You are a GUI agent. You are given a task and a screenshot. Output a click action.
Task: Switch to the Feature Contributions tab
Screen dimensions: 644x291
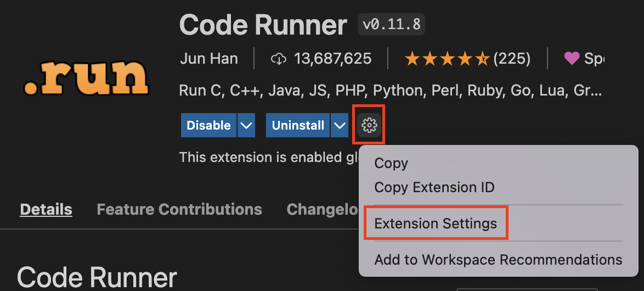point(179,209)
